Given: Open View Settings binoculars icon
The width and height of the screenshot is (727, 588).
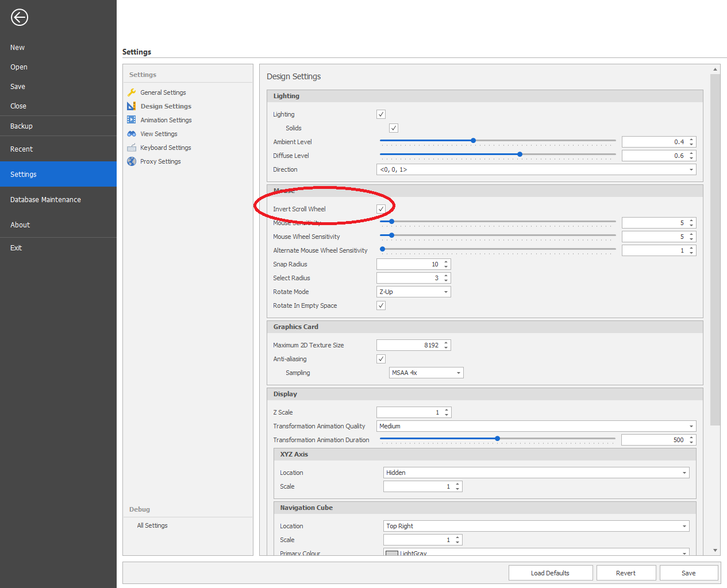Looking at the screenshot, I should (132, 134).
